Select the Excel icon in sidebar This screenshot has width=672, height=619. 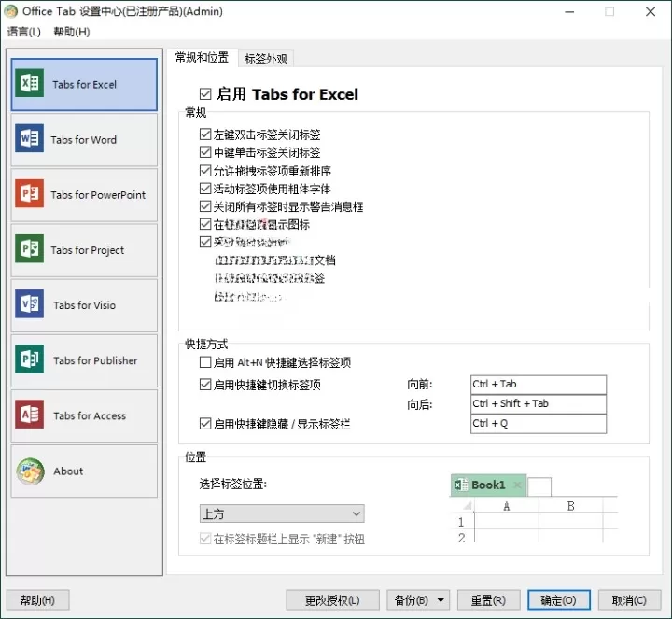pyautogui.click(x=29, y=83)
